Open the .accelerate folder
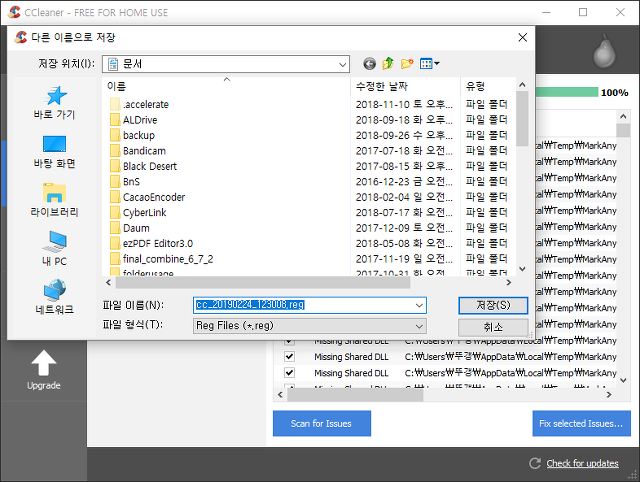 pos(146,104)
